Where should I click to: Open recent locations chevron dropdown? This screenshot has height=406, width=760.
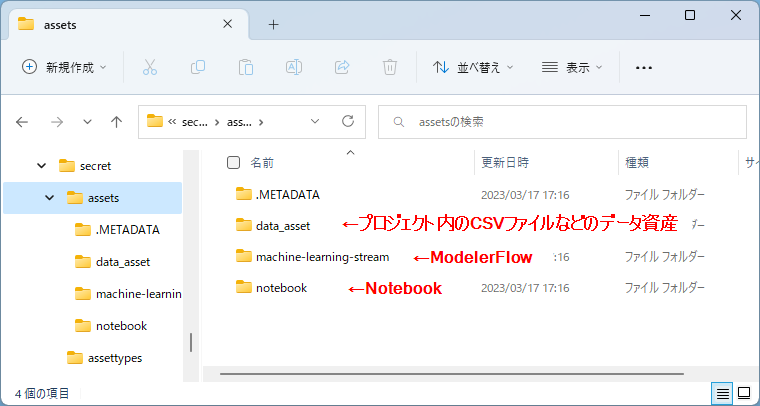(x=87, y=122)
